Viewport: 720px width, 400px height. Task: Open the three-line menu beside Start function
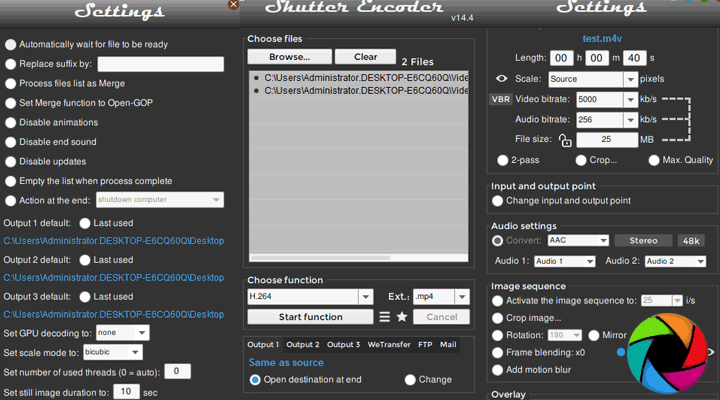384,317
